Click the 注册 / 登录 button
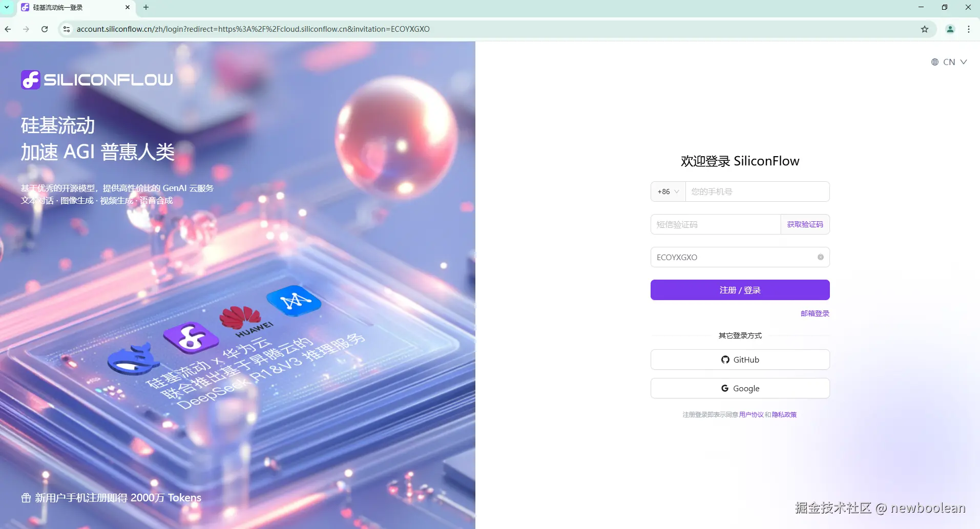Viewport: 980px width, 529px height. 740,290
